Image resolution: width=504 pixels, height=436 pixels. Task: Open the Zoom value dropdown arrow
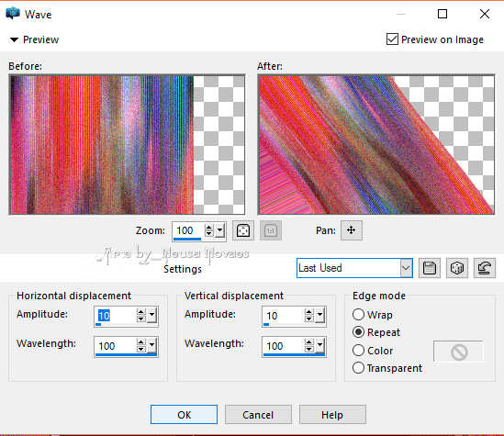(x=219, y=230)
